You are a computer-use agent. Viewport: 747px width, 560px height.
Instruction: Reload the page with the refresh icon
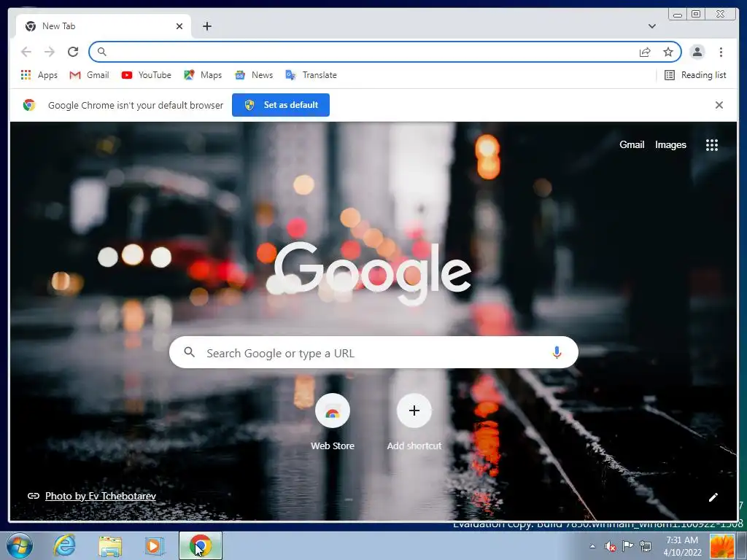73,52
